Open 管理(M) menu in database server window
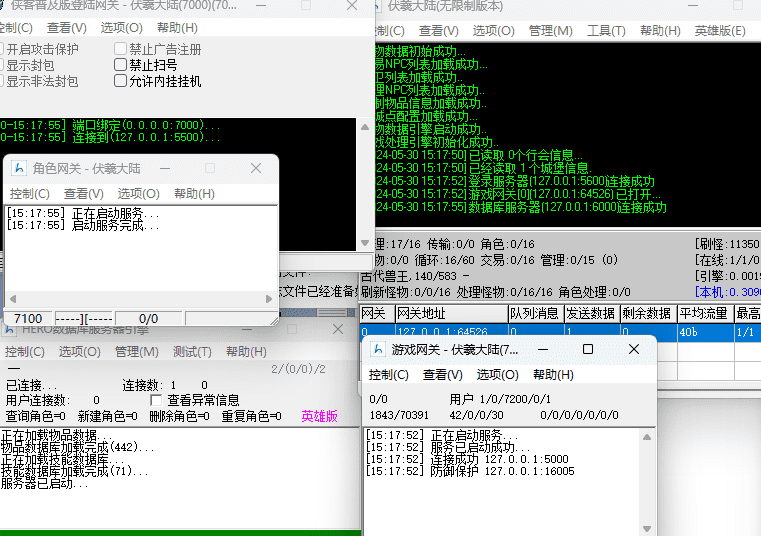Image resolution: width=761 pixels, height=536 pixels. tap(136, 352)
